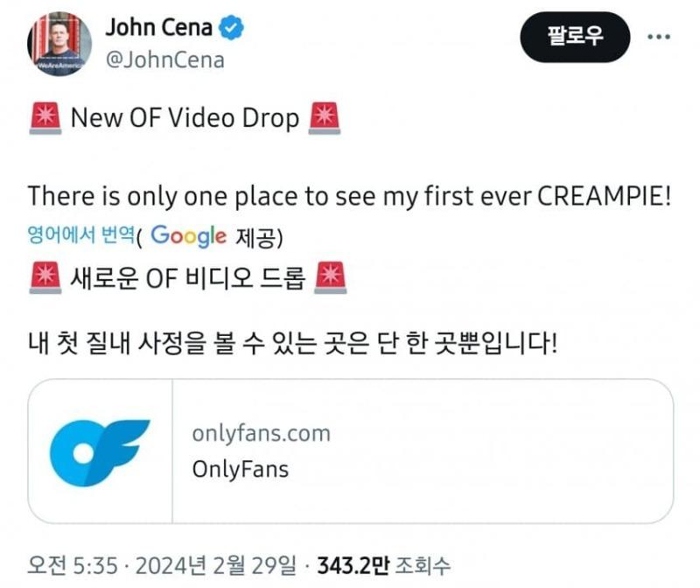Screen dimensions: 700x588
Task: Click the siren emoji after '비디오 드롭'
Action: click(x=331, y=277)
